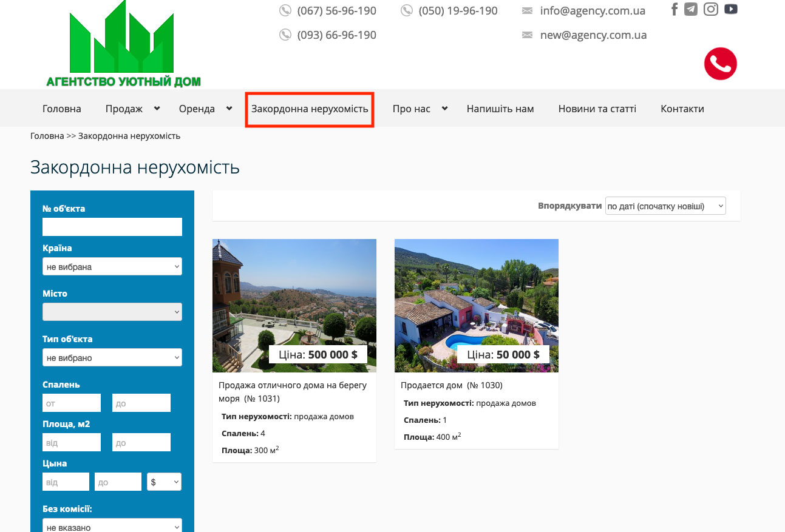Go to the Головна menu item

tap(62, 109)
